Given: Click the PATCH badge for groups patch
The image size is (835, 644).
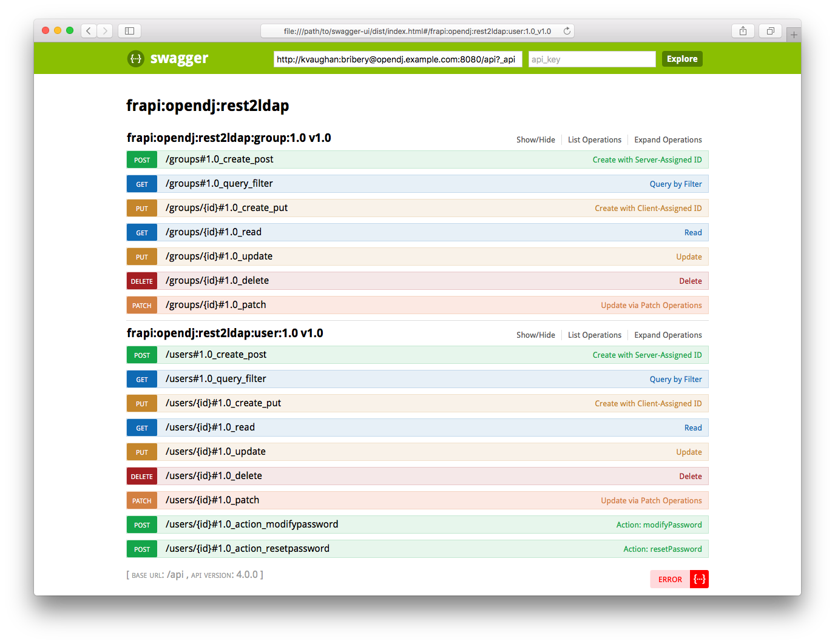Looking at the screenshot, I should click(x=142, y=306).
